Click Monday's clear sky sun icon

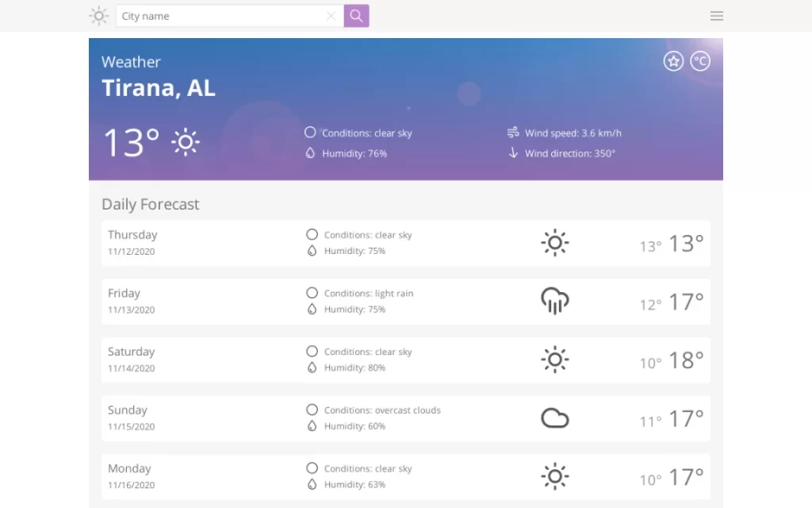coord(554,476)
